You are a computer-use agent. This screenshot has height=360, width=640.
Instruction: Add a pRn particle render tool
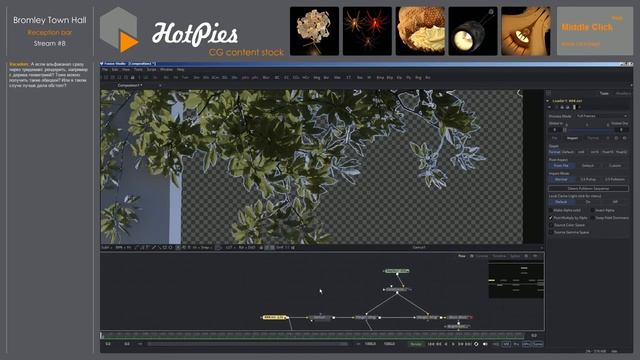[x=255, y=78]
